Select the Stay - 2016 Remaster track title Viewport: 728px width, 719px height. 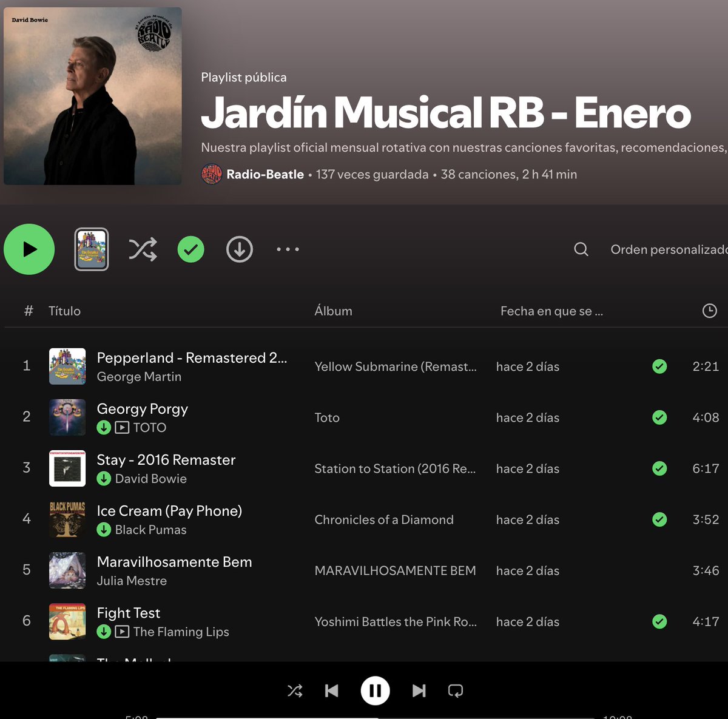pos(166,460)
